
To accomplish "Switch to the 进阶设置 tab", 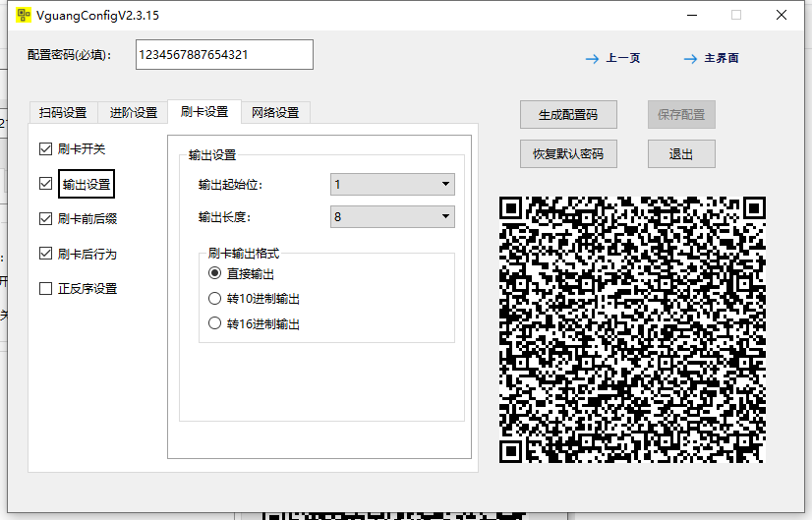I will pos(133,112).
